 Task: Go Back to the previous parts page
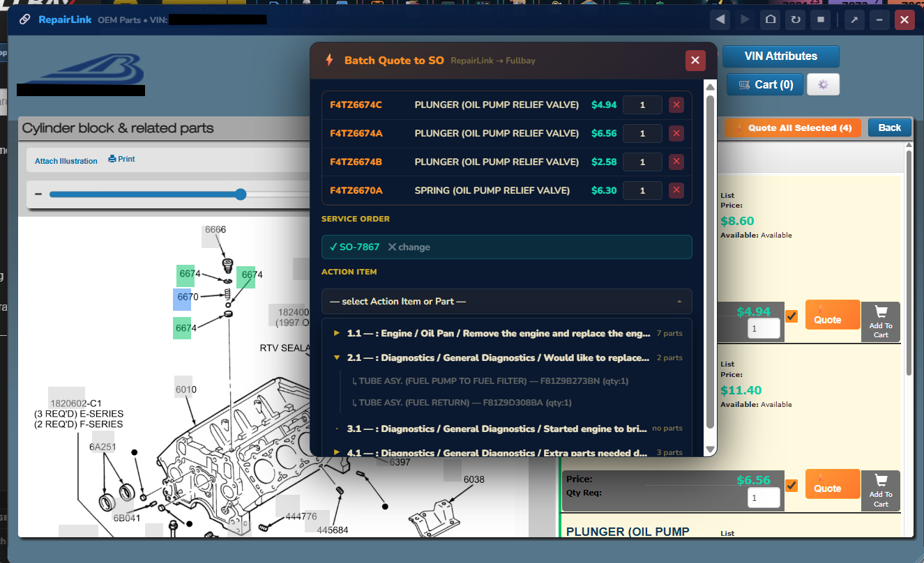click(890, 128)
